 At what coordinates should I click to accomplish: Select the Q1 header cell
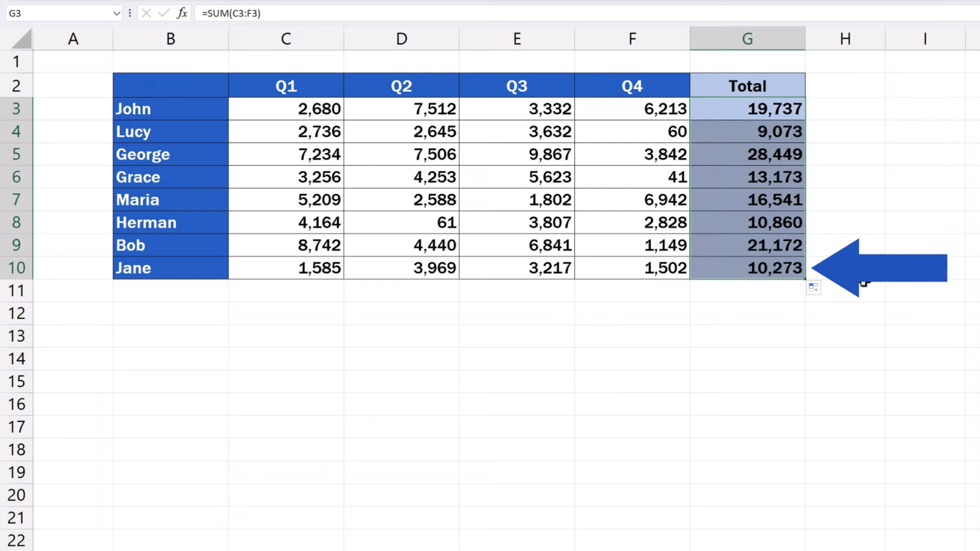click(285, 85)
